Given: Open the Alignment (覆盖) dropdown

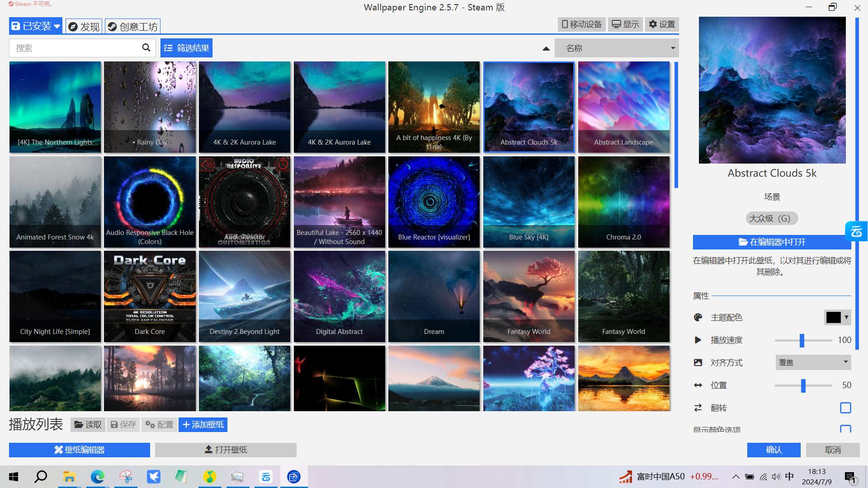Looking at the screenshot, I should pyautogui.click(x=813, y=362).
